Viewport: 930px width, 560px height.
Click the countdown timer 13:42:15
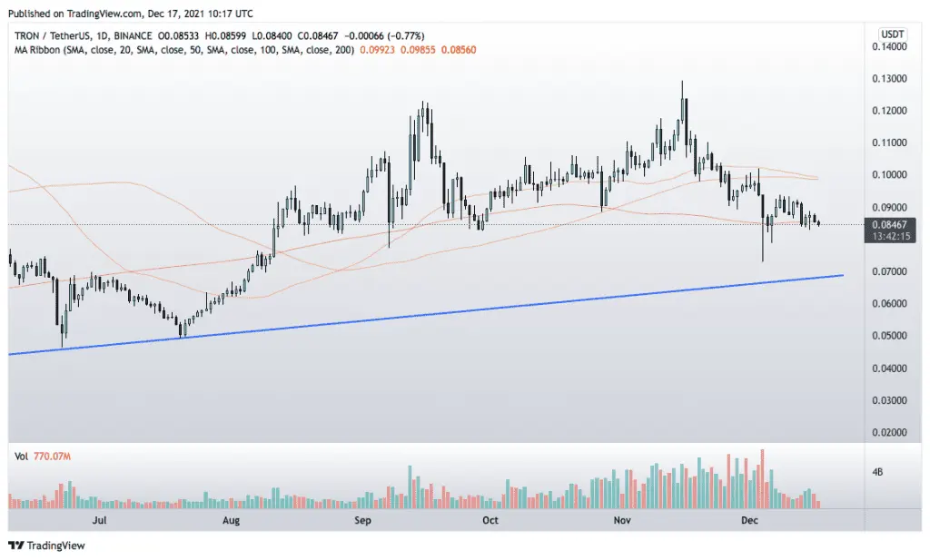click(x=891, y=236)
